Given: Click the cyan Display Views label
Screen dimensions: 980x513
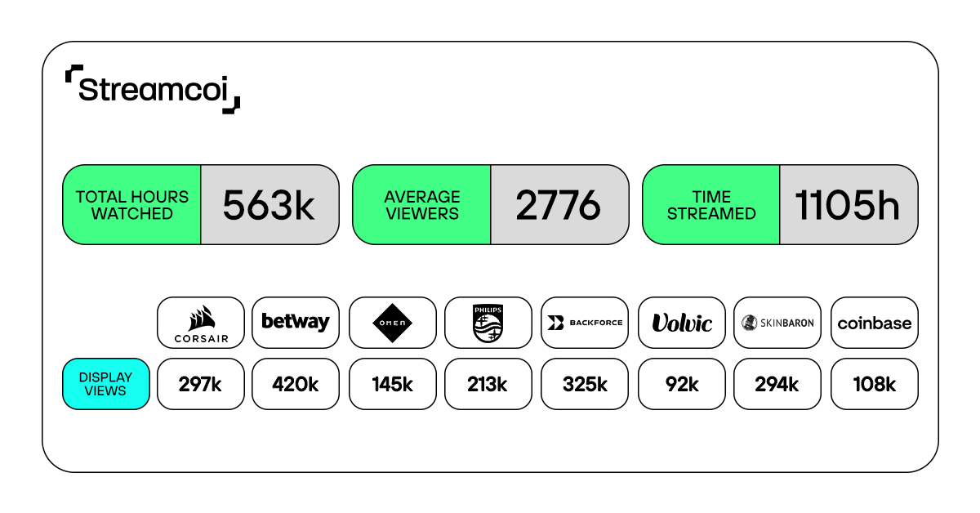Looking at the screenshot, I should pyautogui.click(x=106, y=384).
